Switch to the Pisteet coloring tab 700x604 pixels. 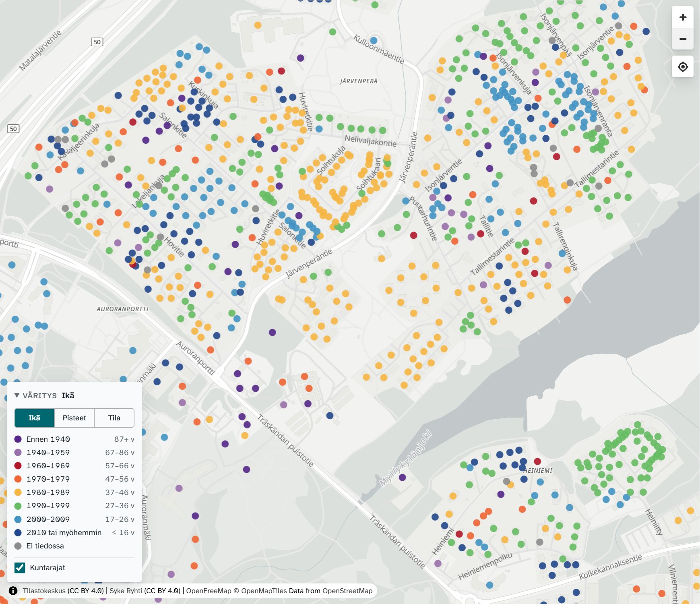point(74,418)
